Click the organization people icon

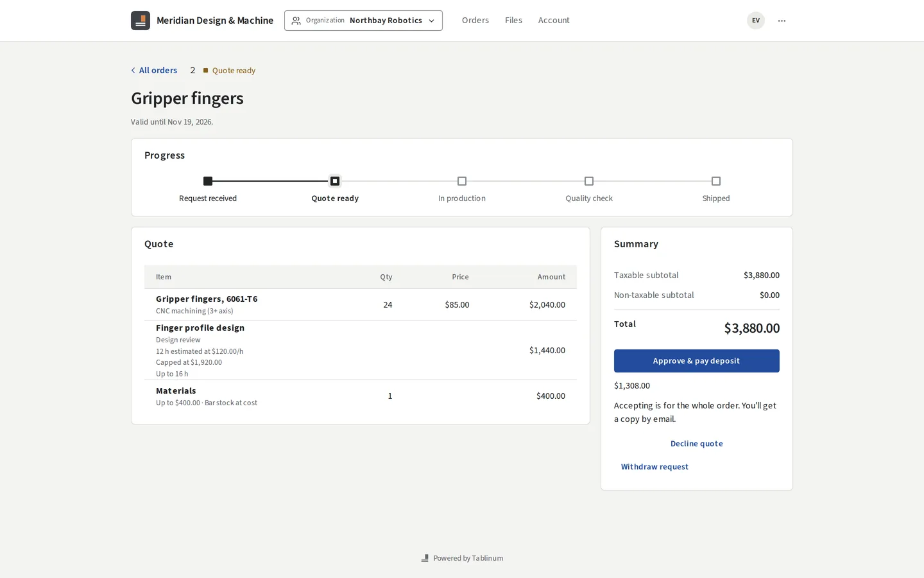tap(296, 21)
